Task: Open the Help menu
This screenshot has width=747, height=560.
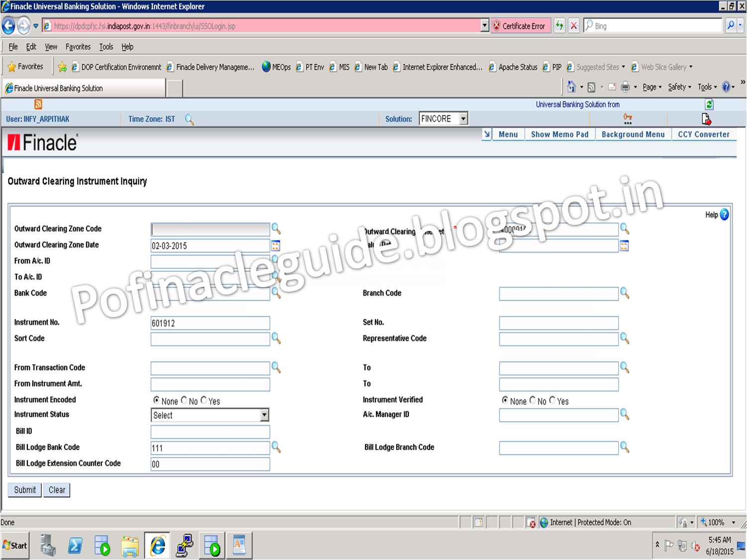Action: click(127, 47)
